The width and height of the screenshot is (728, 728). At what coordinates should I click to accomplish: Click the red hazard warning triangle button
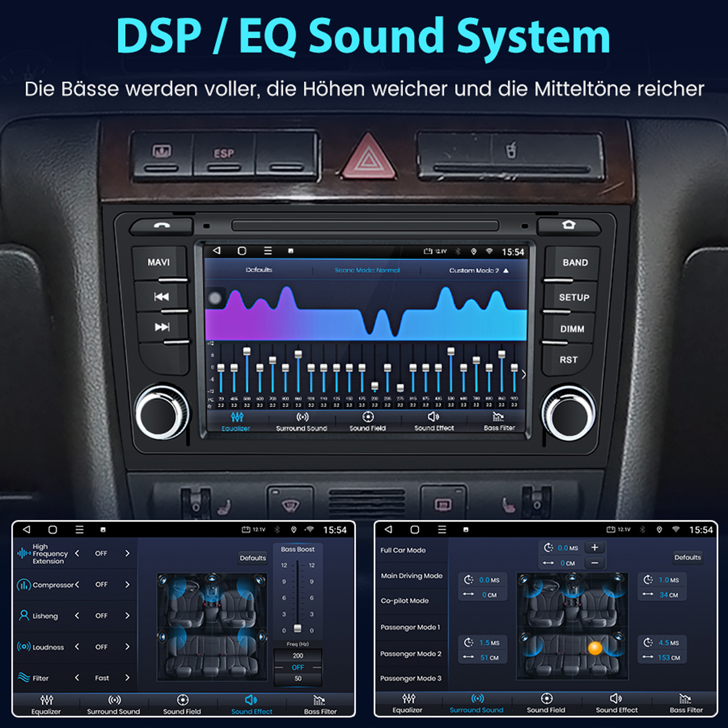tap(369, 156)
